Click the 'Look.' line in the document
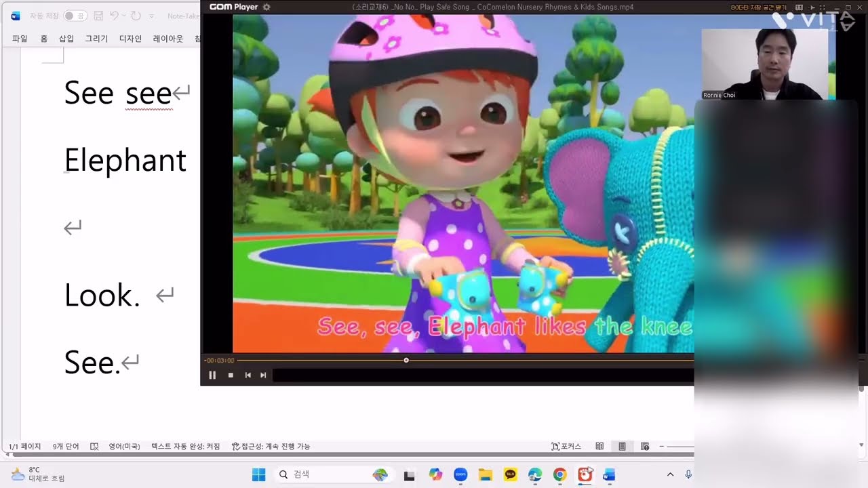The image size is (868, 488). pyautogui.click(x=102, y=296)
